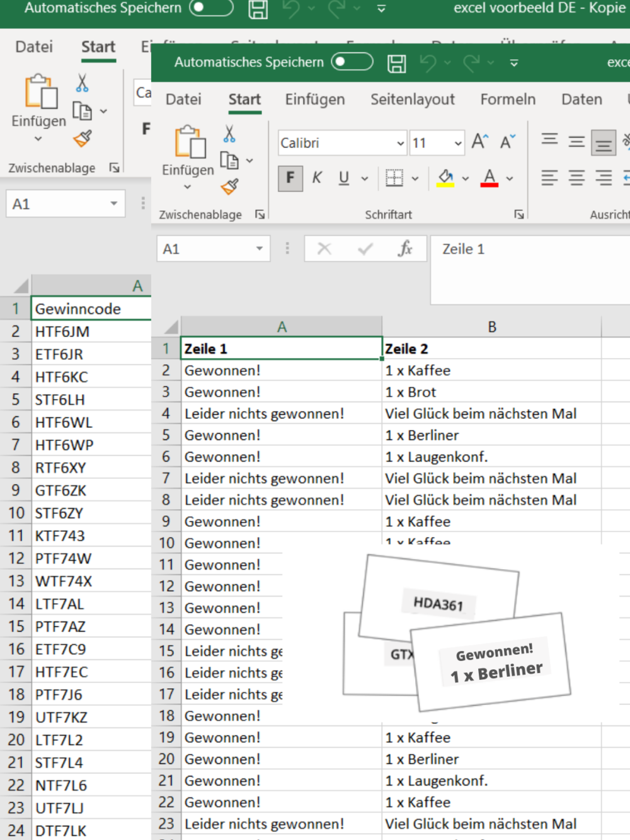Toggle Automatisches Speichern in the back window
The height and width of the screenshot is (840, 630).
click(211, 8)
